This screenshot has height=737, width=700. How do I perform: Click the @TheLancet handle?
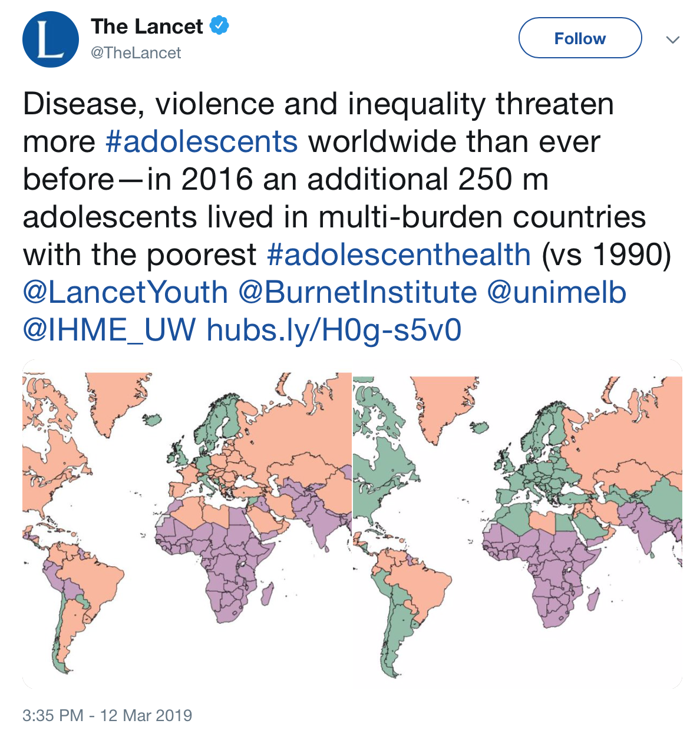tap(136, 53)
